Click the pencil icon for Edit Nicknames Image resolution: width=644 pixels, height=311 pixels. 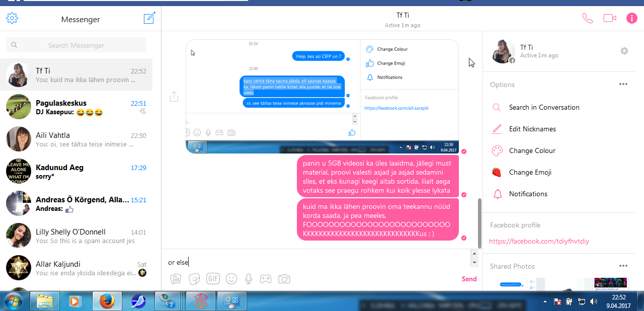click(x=497, y=129)
